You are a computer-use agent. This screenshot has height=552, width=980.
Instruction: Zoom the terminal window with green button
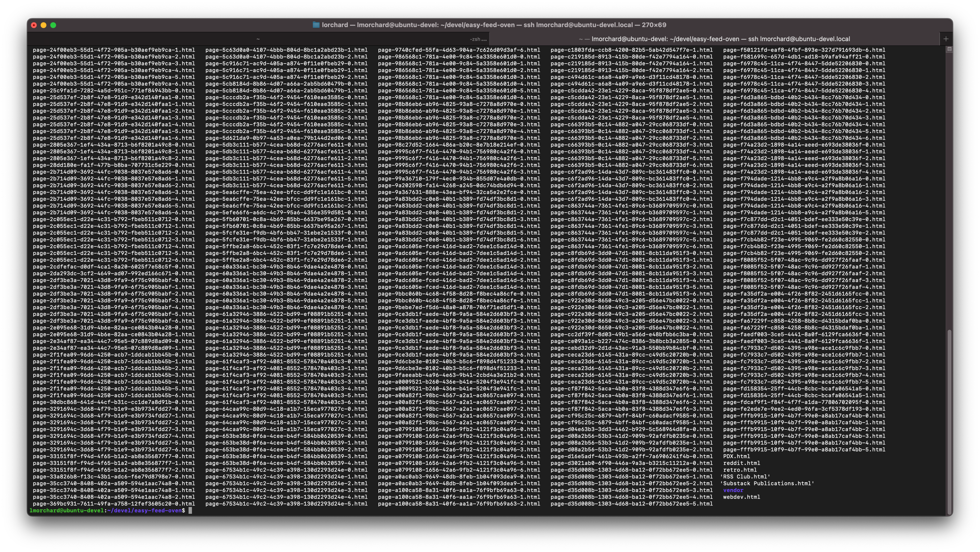click(53, 25)
